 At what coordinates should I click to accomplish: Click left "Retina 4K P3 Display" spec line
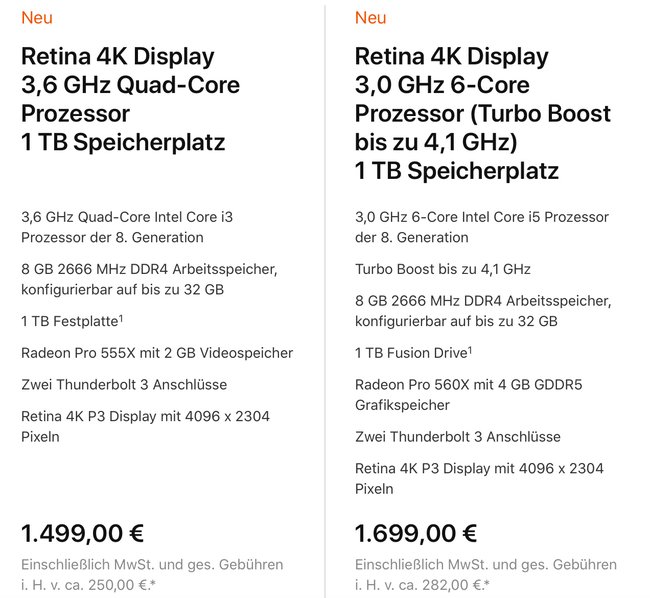tap(146, 426)
